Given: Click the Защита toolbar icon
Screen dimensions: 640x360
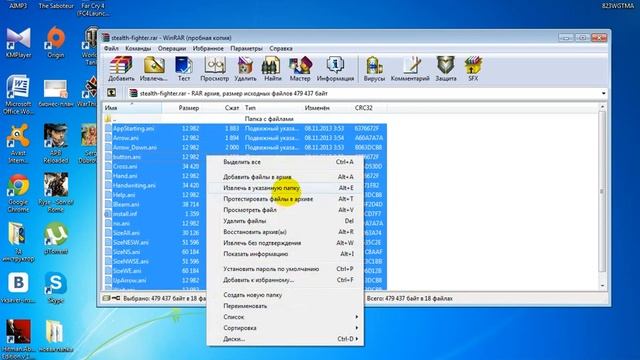Looking at the screenshot, I should [x=446, y=69].
